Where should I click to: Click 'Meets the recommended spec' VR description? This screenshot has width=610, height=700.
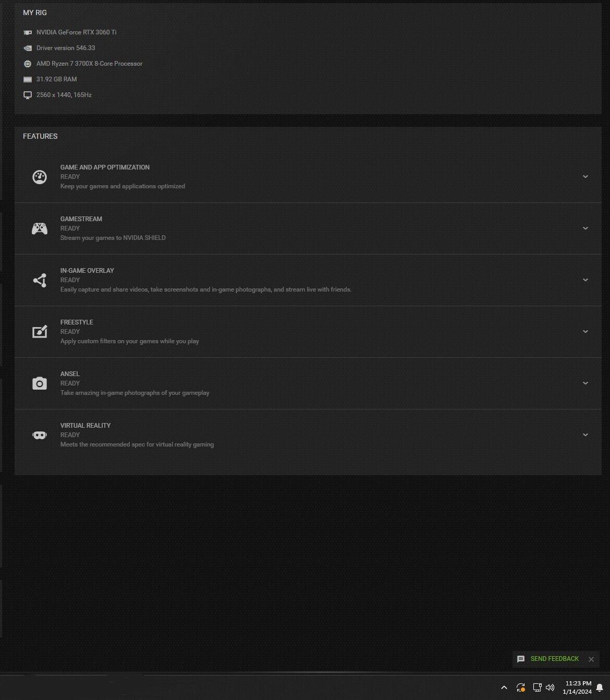click(x=137, y=444)
